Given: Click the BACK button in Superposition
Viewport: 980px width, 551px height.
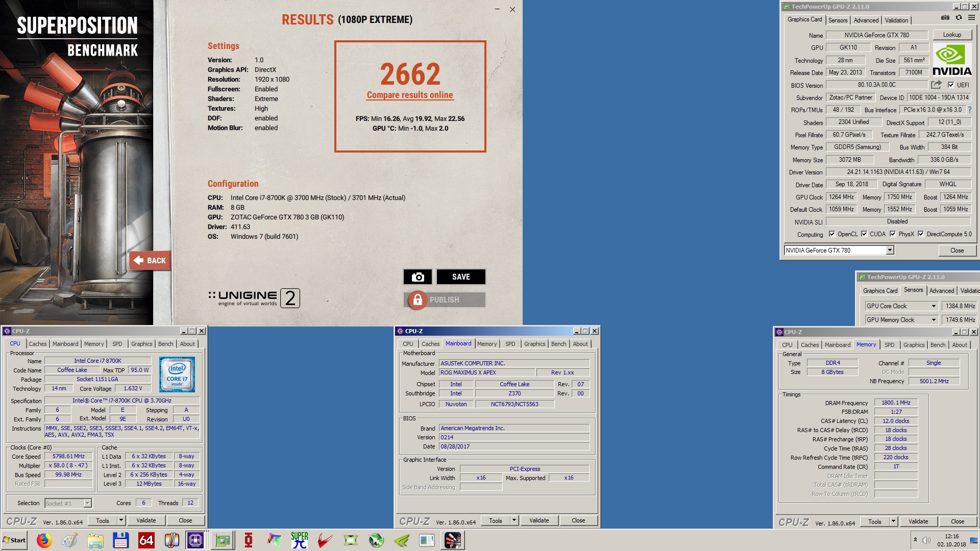Looking at the screenshot, I should [x=150, y=260].
